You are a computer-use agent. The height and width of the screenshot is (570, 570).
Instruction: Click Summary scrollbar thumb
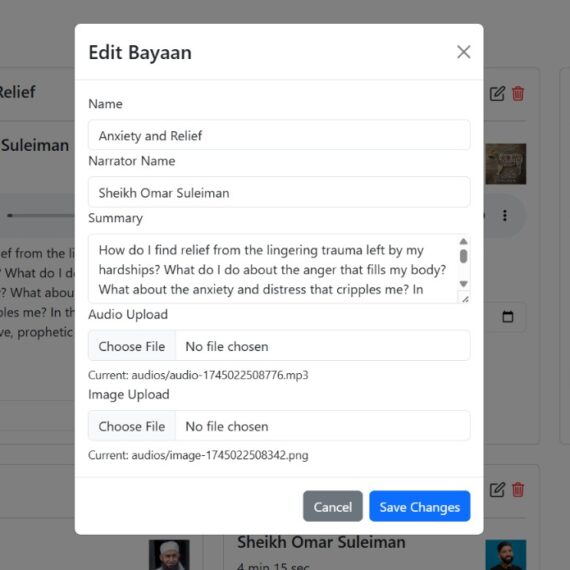pyautogui.click(x=463, y=256)
